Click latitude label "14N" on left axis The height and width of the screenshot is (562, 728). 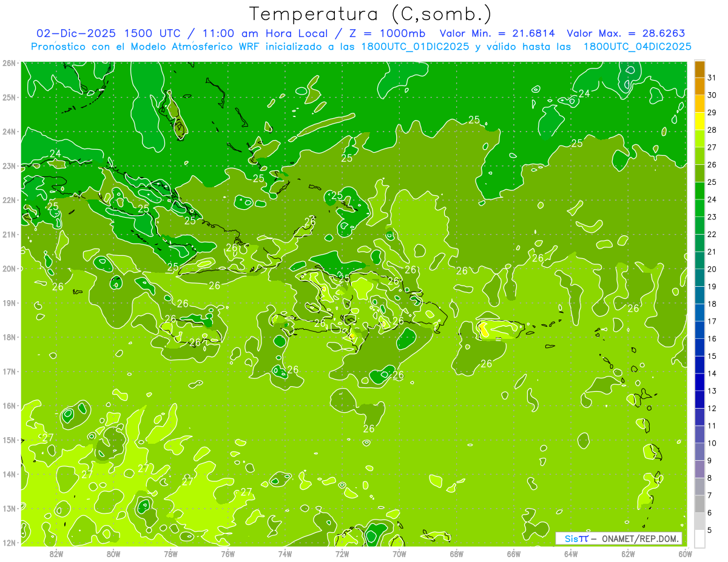[8, 474]
